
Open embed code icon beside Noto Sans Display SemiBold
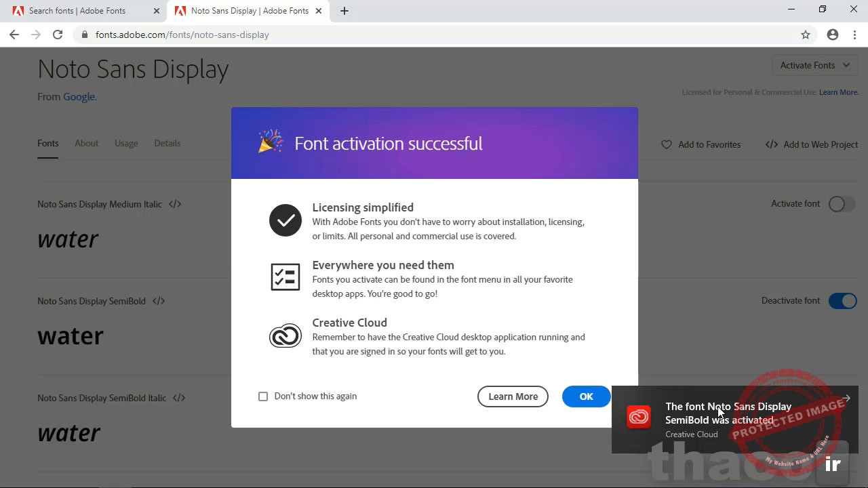pyautogui.click(x=159, y=301)
